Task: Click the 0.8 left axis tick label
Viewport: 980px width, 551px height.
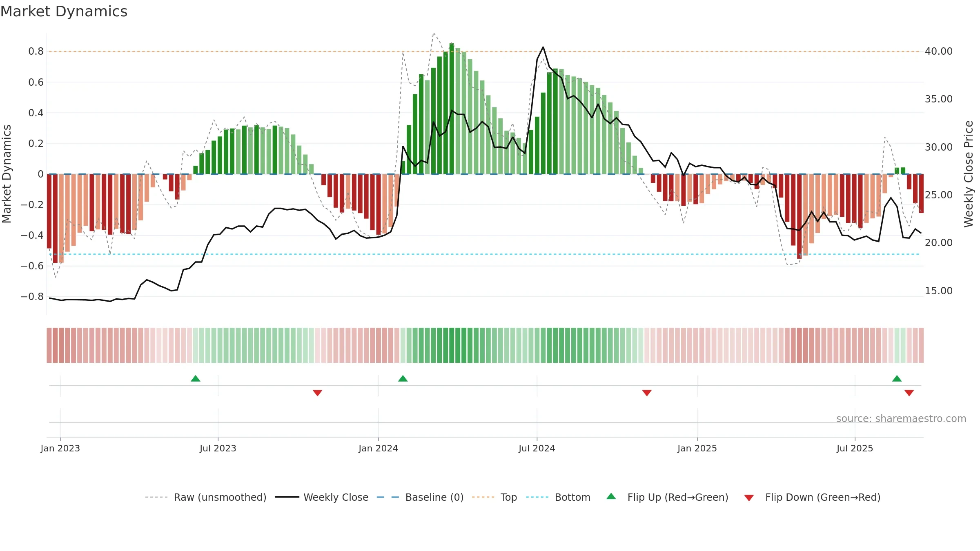Action: pyautogui.click(x=36, y=51)
